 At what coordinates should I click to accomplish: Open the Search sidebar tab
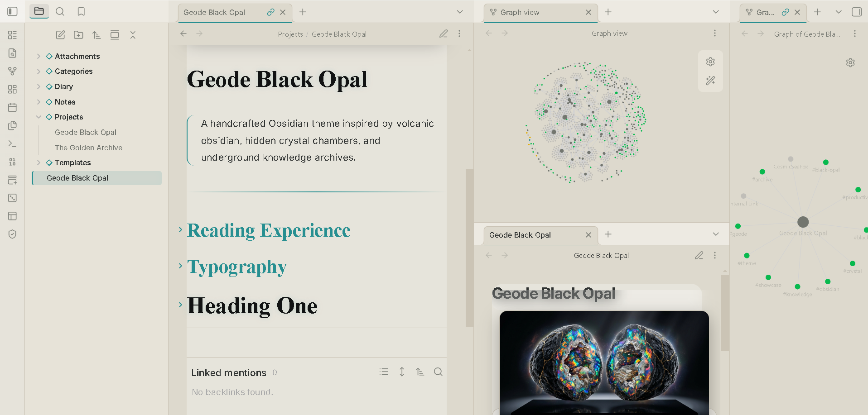pos(60,12)
